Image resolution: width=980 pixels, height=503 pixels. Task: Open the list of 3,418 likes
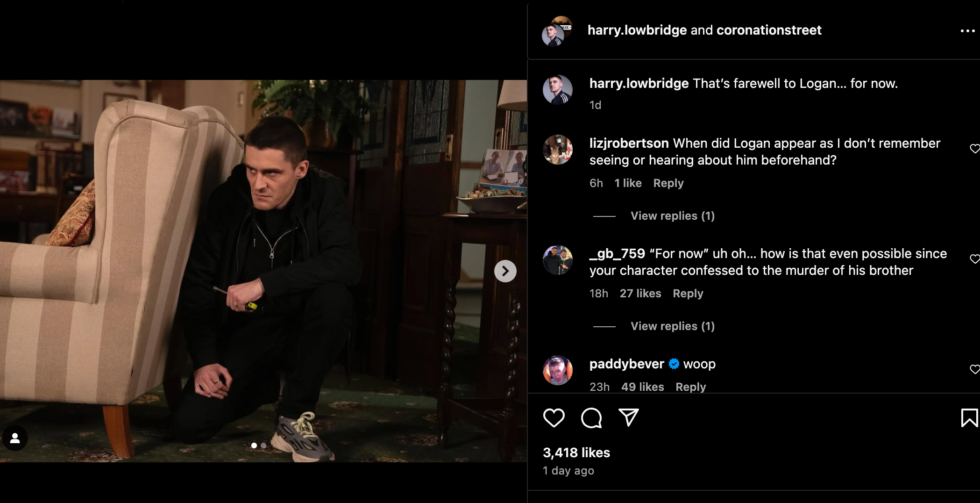(576, 452)
